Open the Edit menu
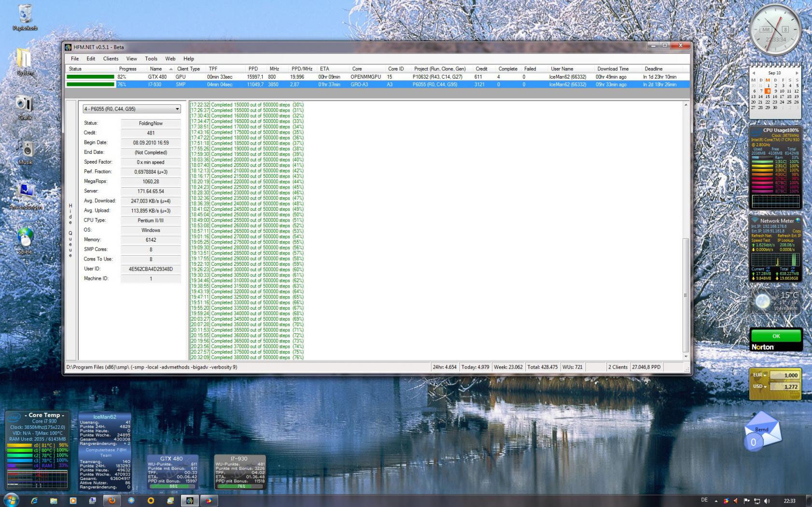 (x=91, y=58)
